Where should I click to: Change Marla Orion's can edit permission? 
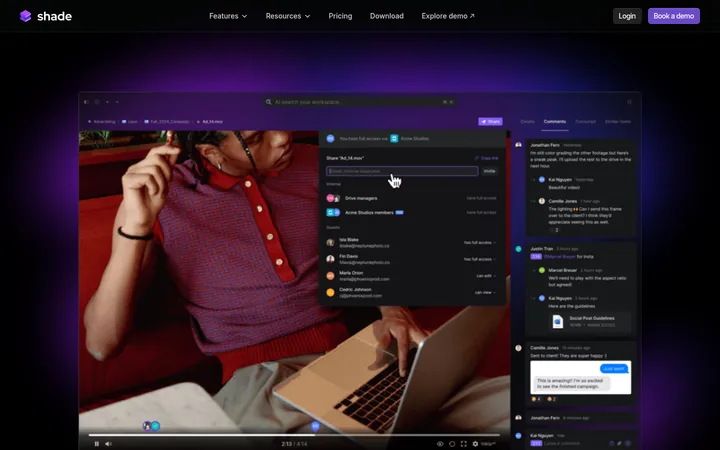point(486,276)
